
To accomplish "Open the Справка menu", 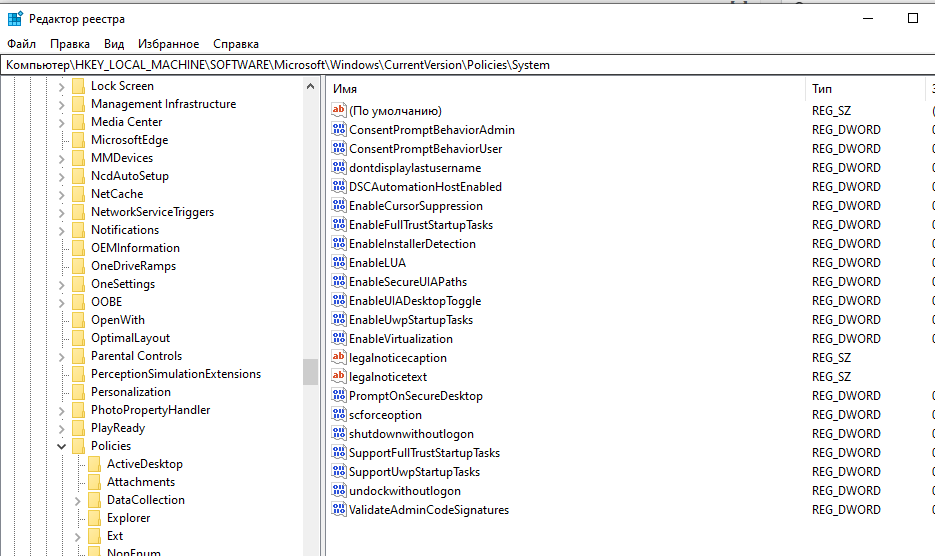I will click(236, 44).
